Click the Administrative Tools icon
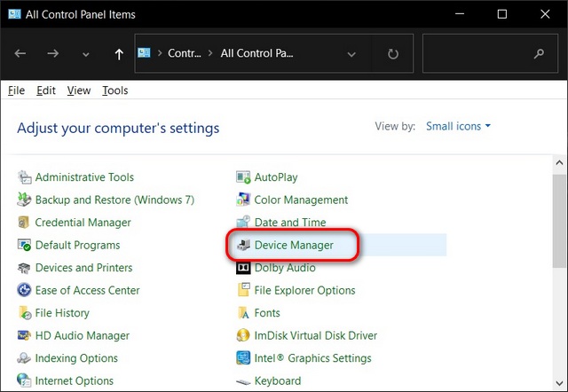568x392 pixels. point(25,177)
